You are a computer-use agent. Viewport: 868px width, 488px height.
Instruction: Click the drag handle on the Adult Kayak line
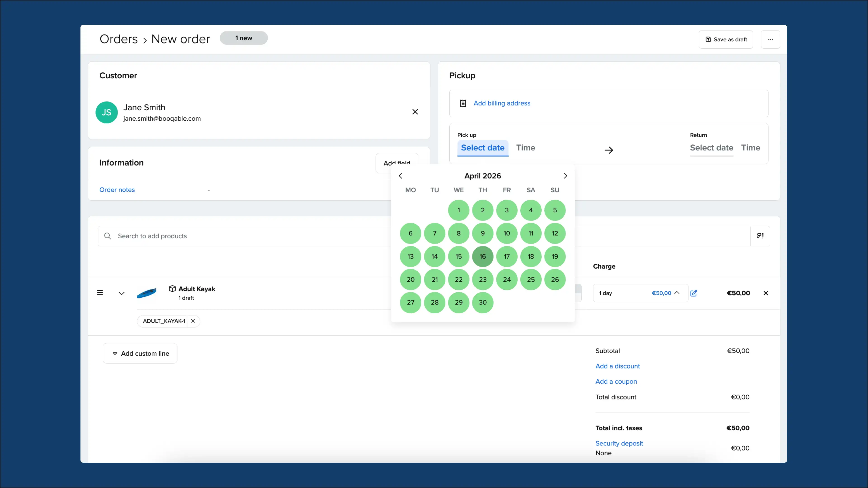[100, 293]
